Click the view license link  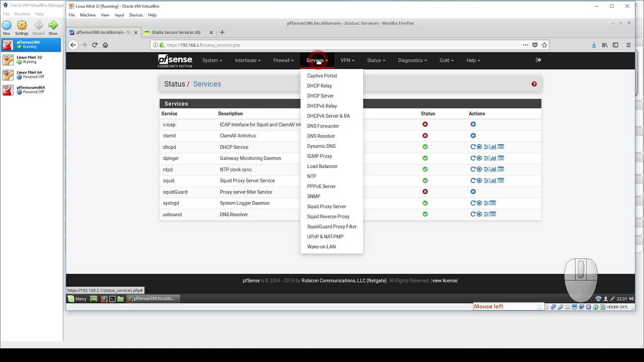click(445, 281)
